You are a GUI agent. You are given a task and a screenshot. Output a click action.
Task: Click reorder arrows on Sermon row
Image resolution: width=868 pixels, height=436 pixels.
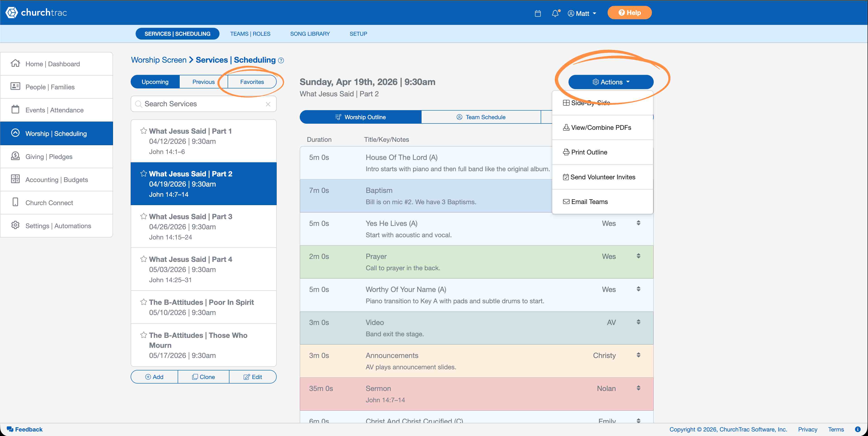coord(638,388)
